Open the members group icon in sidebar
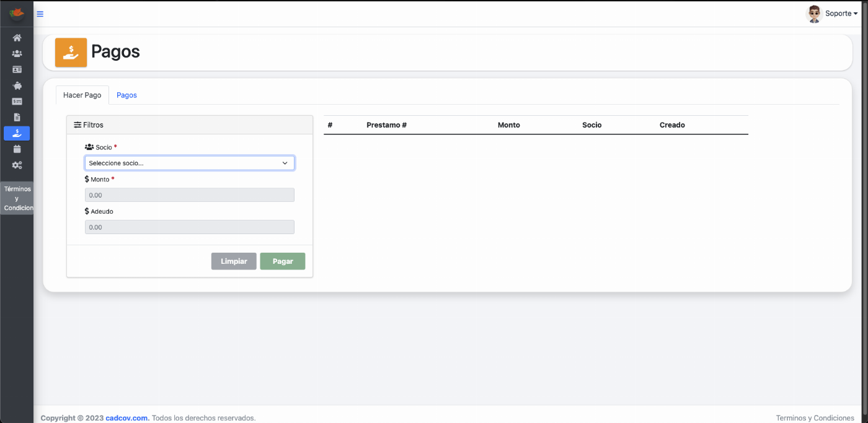 point(17,54)
